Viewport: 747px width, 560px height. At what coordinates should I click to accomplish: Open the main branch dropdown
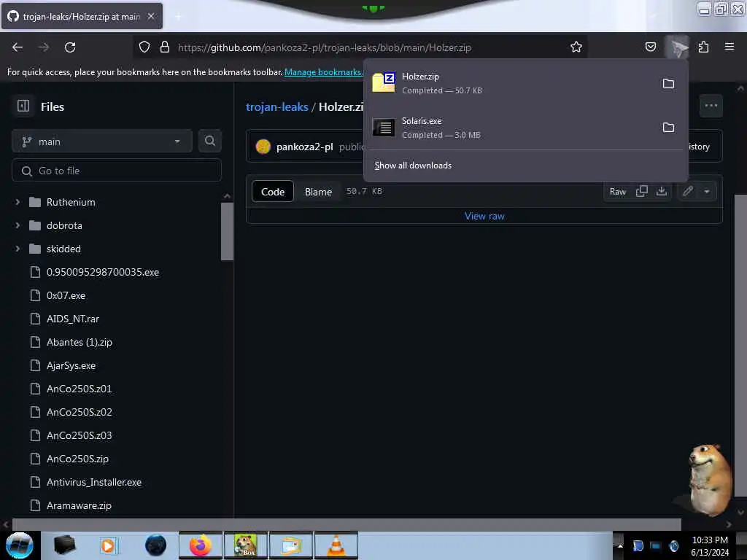(x=102, y=141)
